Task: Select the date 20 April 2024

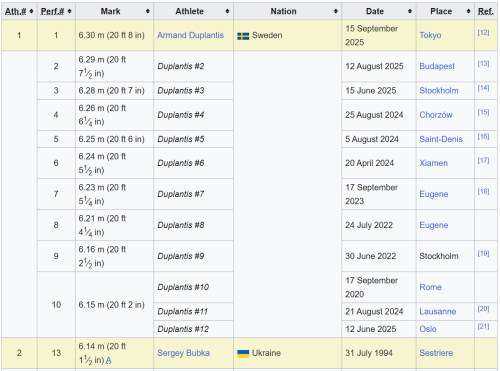Action: (370, 163)
